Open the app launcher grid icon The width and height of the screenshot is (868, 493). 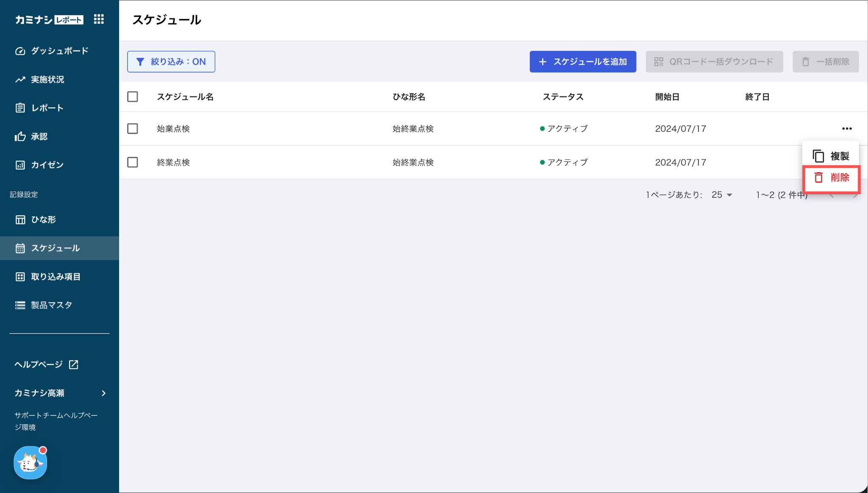coord(99,19)
